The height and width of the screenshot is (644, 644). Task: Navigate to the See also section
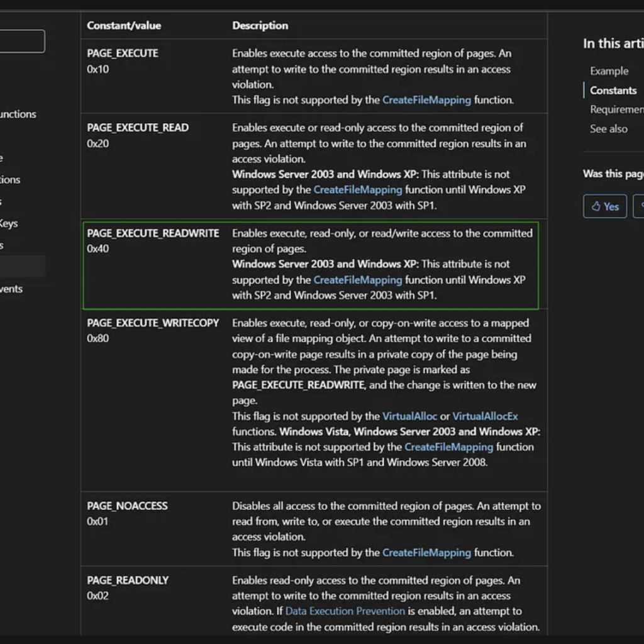[608, 129]
